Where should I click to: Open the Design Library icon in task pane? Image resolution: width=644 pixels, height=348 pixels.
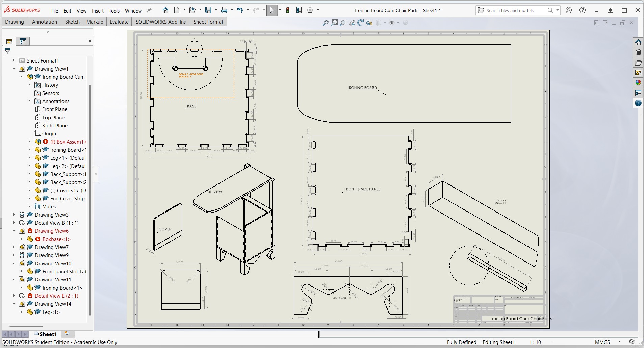[638, 52]
